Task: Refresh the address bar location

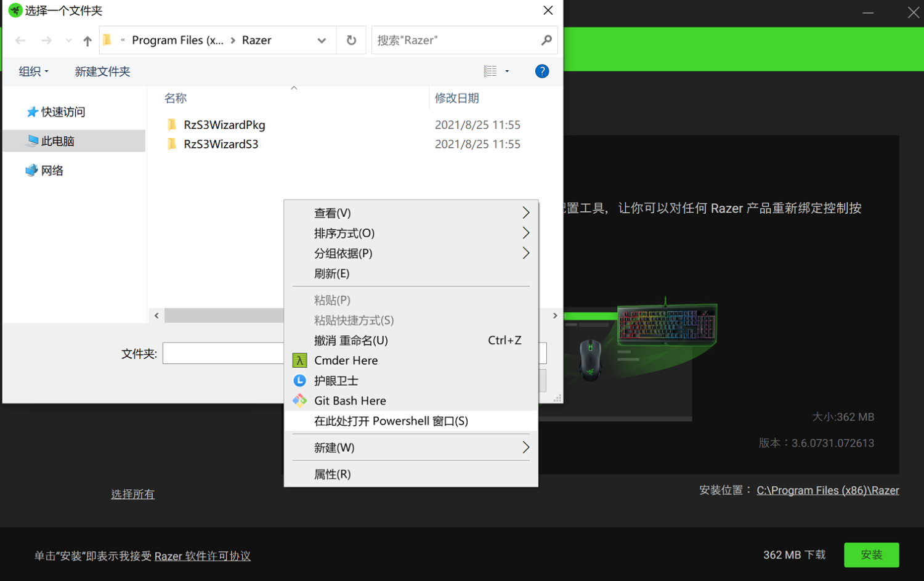Action: (x=351, y=39)
